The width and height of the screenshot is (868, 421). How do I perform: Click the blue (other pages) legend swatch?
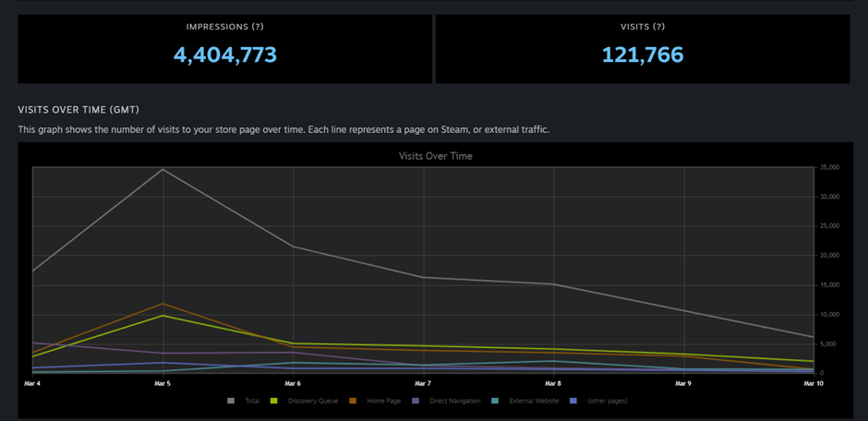point(574,401)
